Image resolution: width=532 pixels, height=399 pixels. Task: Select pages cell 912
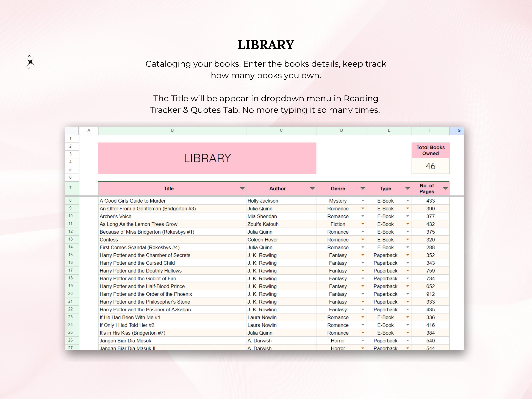[431, 294]
